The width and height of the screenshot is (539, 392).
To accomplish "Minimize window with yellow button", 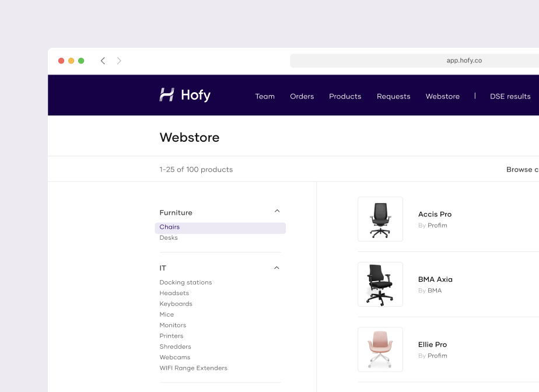I will [71, 61].
